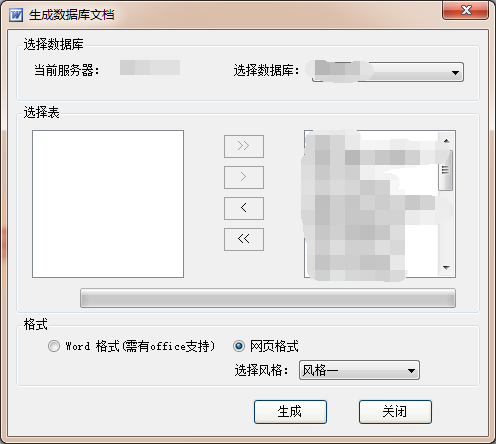Click the table list scroll-down arrow

[447, 267]
